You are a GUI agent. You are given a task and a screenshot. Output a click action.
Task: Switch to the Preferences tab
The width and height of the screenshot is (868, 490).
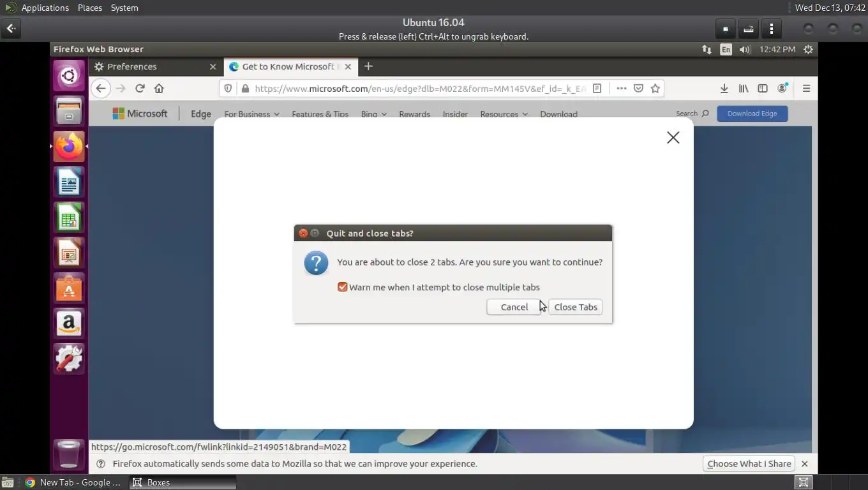[x=155, y=66]
